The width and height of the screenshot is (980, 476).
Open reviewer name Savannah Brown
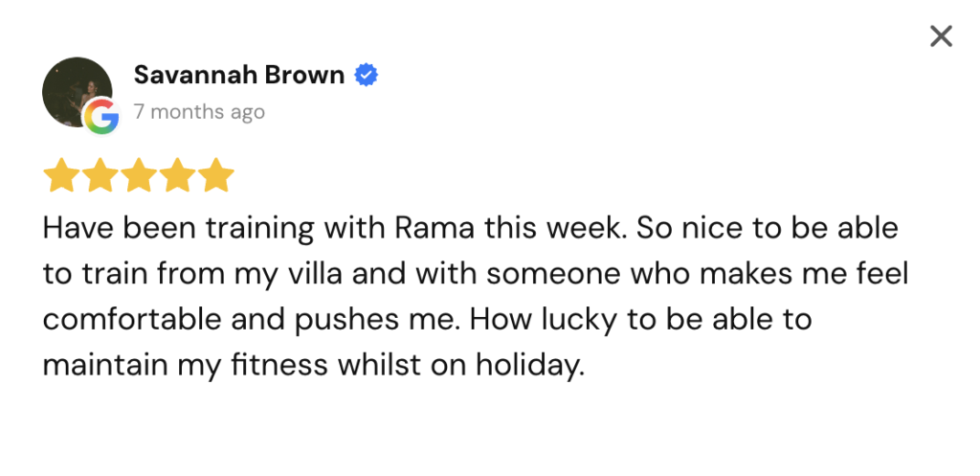(239, 75)
